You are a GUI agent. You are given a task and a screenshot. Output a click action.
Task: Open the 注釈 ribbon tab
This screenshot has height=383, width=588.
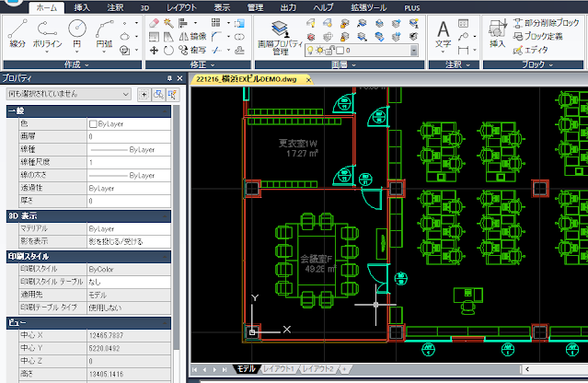(x=115, y=7)
